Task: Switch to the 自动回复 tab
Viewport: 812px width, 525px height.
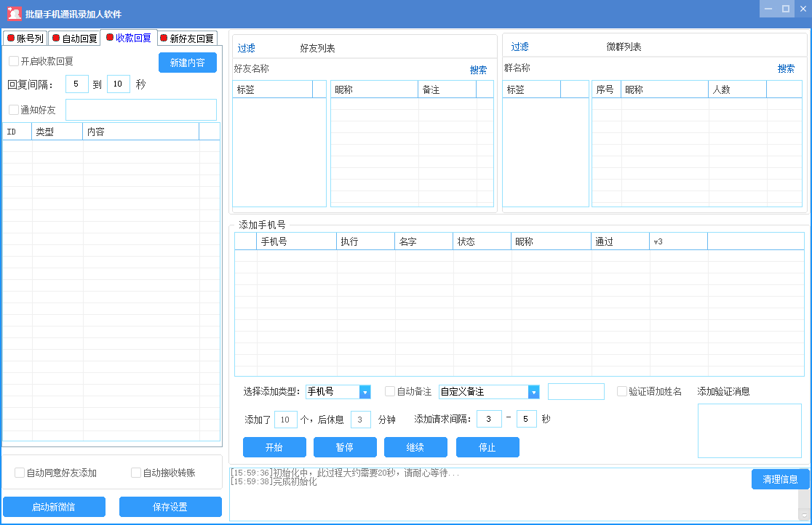Action: pyautogui.click(x=74, y=39)
